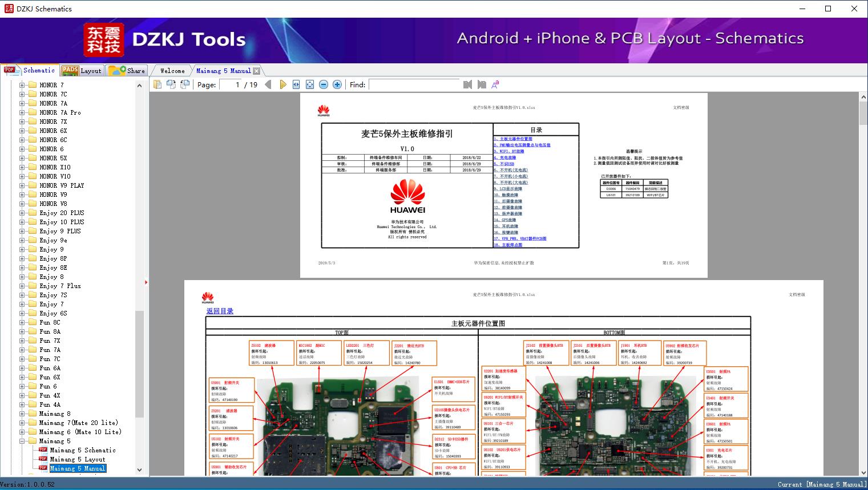868x490 pixels.
Task: Select the HONOR 5X folder label
Action: click(x=53, y=158)
